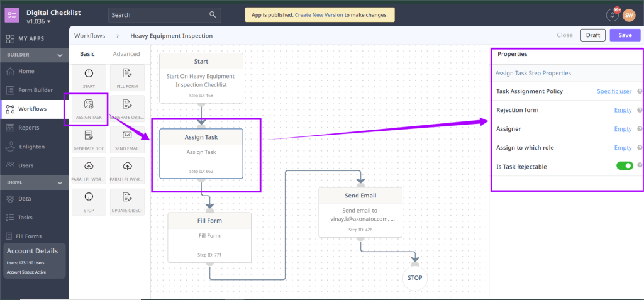Select the Assign Task step tool
644x300 pixels.
point(89,108)
